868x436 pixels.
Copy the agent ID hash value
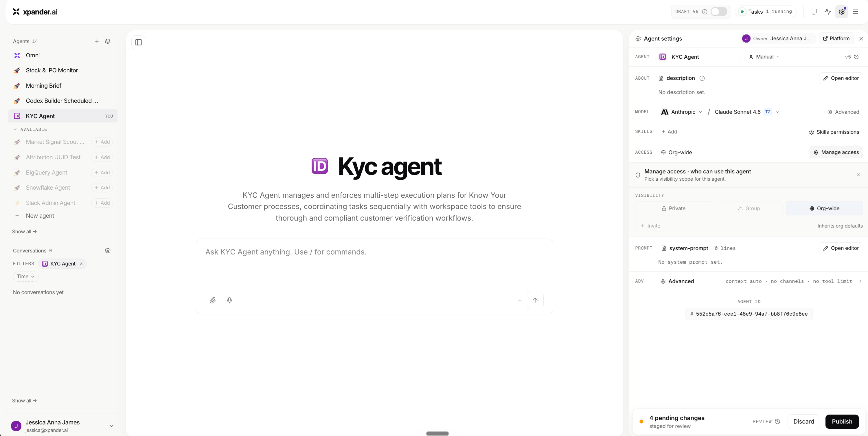tap(749, 314)
